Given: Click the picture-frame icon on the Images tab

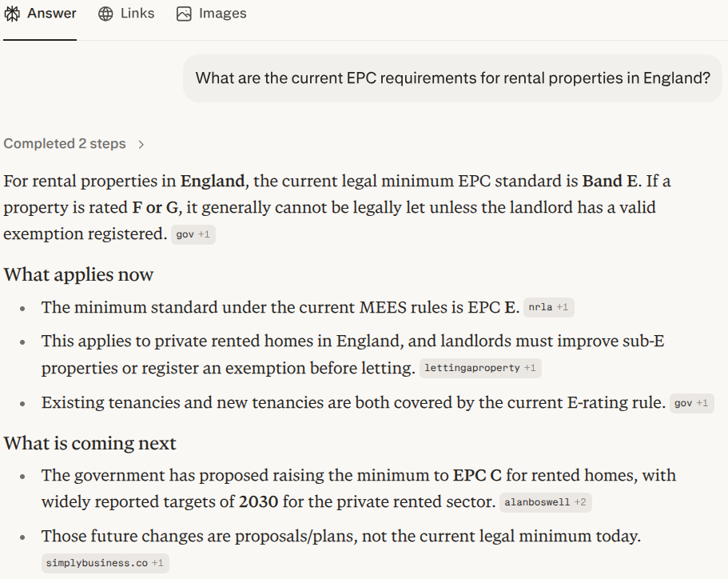Looking at the screenshot, I should tap(183, 13).
